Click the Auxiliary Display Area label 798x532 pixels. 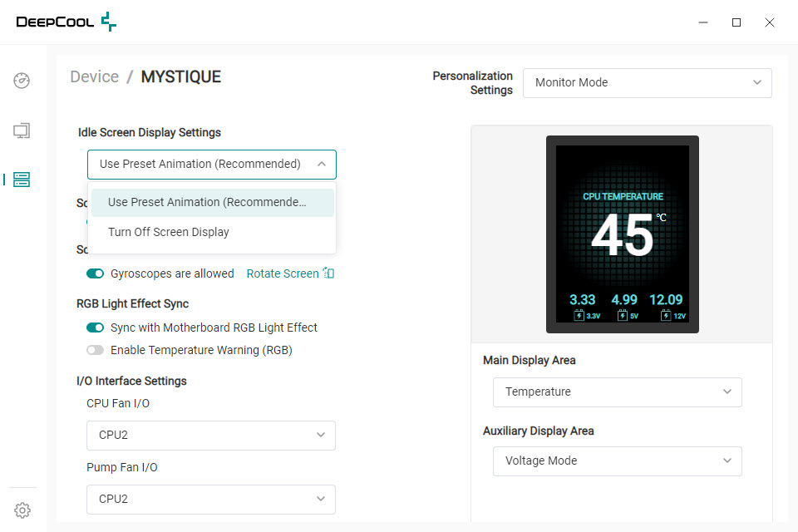539,431
